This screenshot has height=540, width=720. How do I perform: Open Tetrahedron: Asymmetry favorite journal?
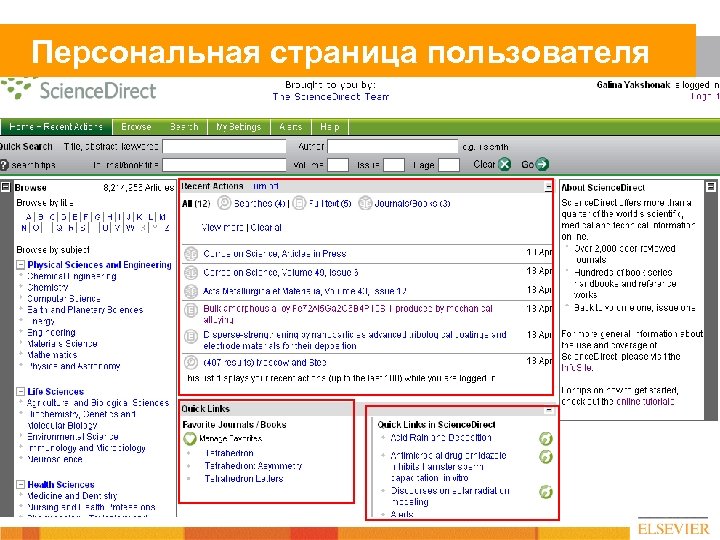click(x=253, y=466)
